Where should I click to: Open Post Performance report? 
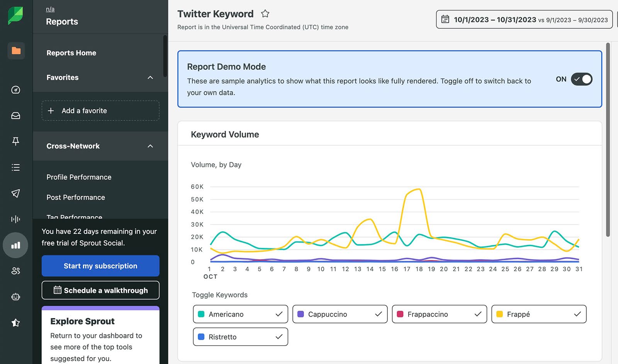coord(76,197)
